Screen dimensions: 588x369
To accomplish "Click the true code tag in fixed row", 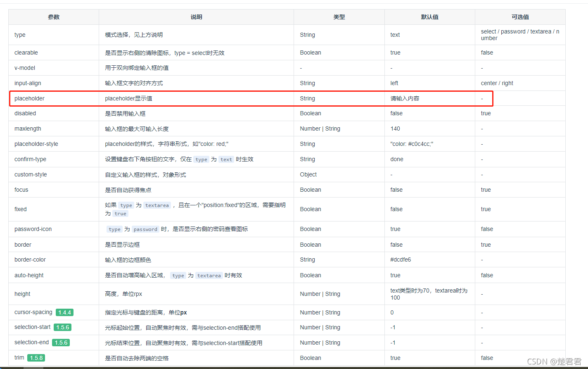I will (x=120, y=214).
